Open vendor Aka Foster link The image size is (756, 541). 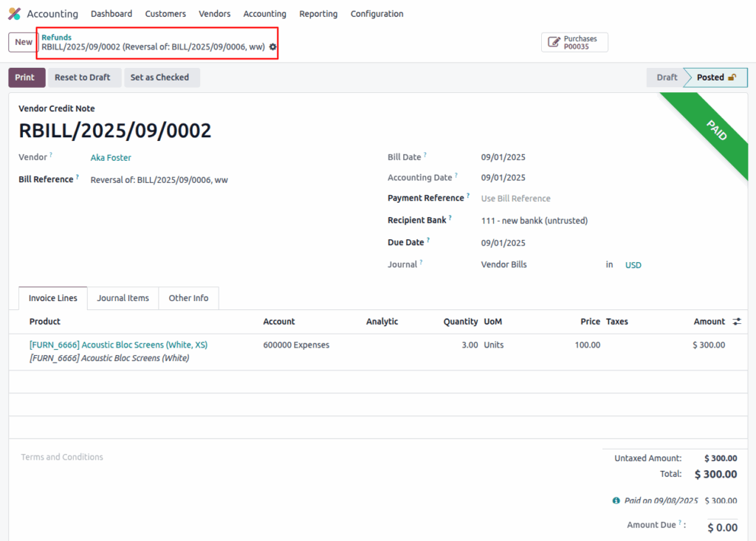(111, 158)
